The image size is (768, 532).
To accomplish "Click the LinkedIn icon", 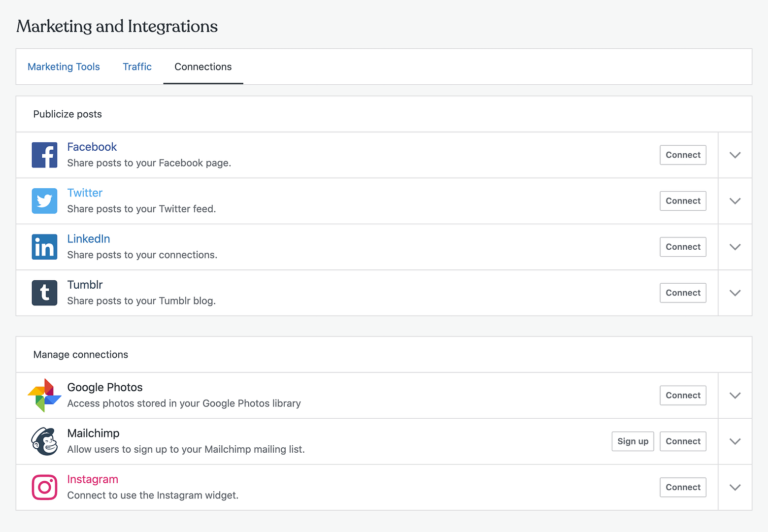I will (x=44, y=247).
